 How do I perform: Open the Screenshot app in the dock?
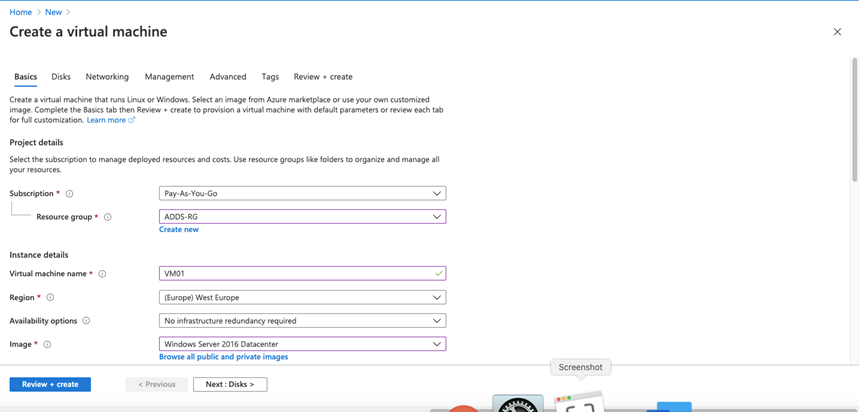click(580, 402)
